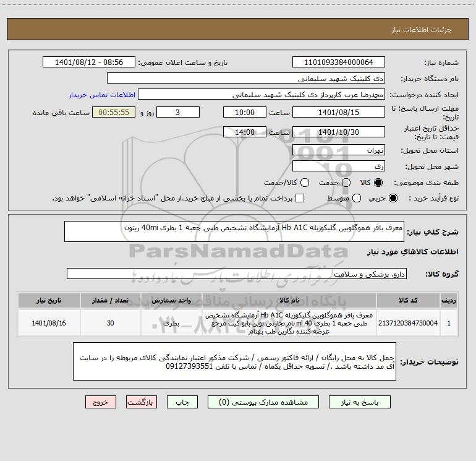The image size is (476, 461).
Task: Select the کالا radio button
Action: click(378, 183)
